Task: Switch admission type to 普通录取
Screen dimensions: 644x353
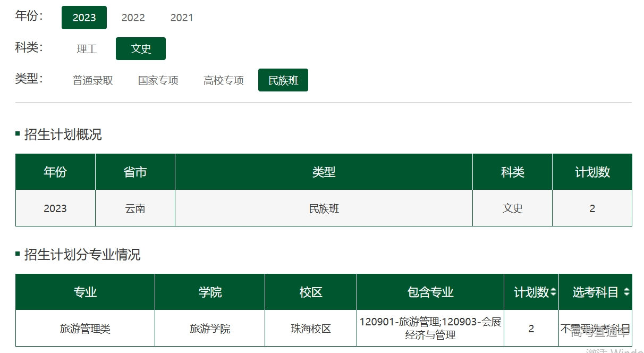Action: tap(93, 80)
